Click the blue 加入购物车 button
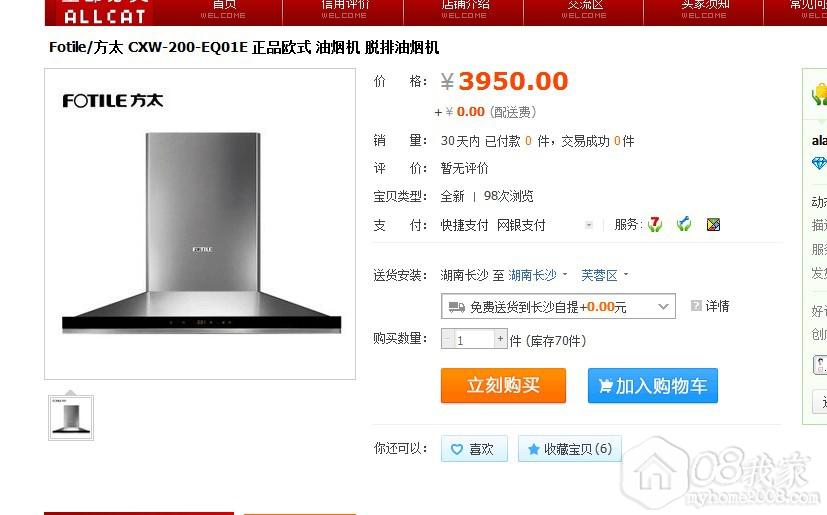Image resolution: width=827 pixels, height=515 pixels. [x=653, y=386]
